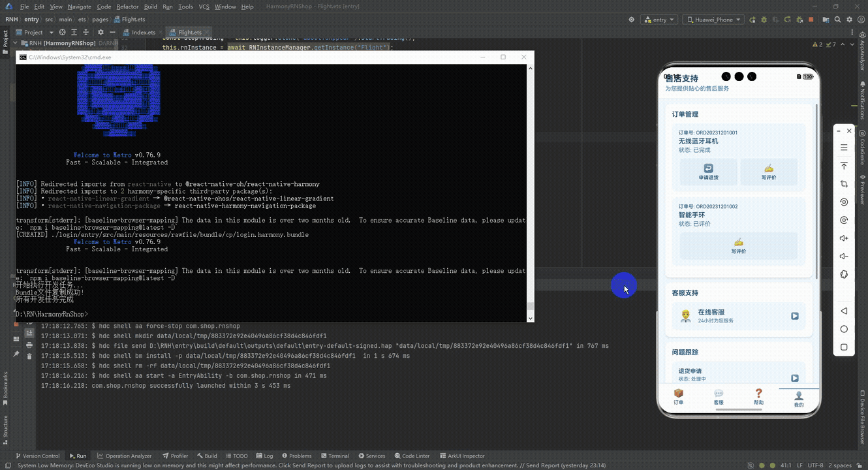Hide the Project panel with minus icon

(x=112, y=32)
